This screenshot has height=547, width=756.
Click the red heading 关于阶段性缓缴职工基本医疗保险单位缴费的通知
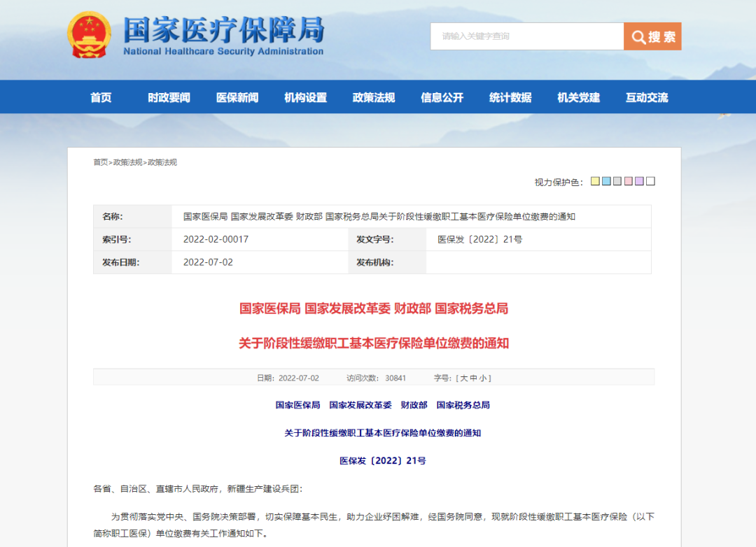pos(374,343)
